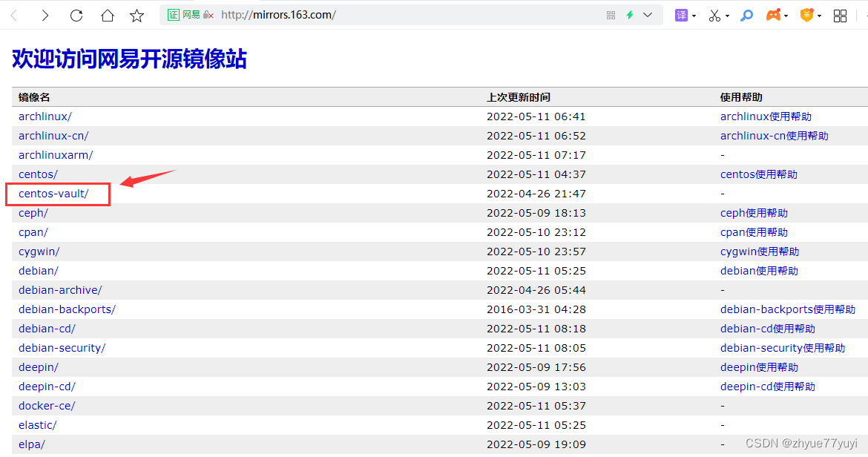Open the deepin-cd/ mirror directory

click(47, 387)
